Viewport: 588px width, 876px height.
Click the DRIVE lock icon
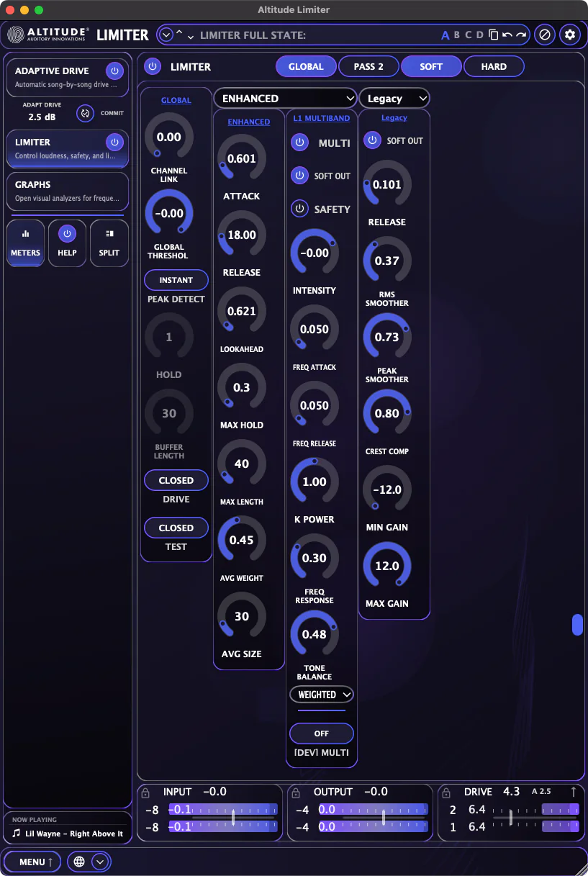446,793
